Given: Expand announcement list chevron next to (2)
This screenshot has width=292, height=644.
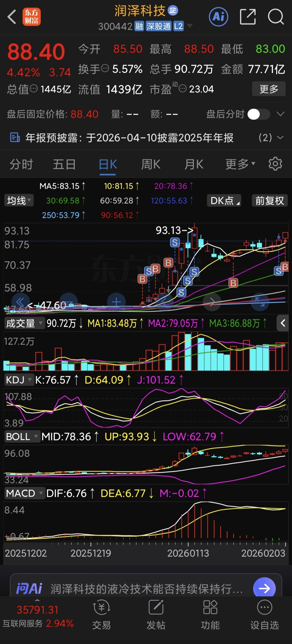Looking at the screenshot, I should point(281,137).
